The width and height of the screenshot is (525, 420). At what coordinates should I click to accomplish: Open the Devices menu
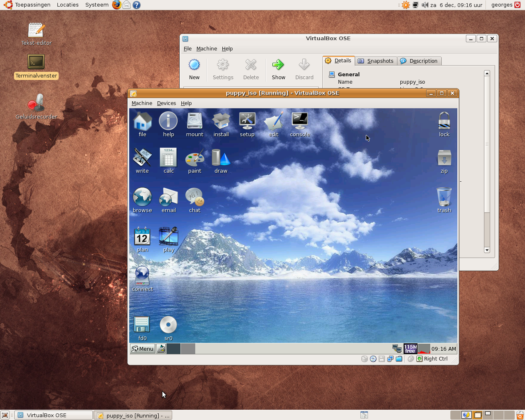point(166,103)
